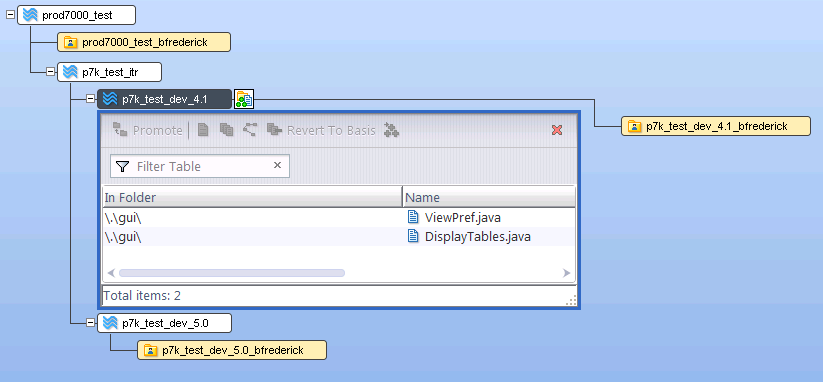Click the table's right scroll arrow
This screenshot has height=382, width=823.
(566, 273)
